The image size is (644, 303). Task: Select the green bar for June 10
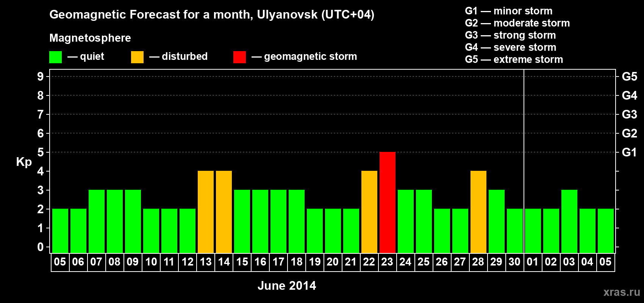(151, 231)
